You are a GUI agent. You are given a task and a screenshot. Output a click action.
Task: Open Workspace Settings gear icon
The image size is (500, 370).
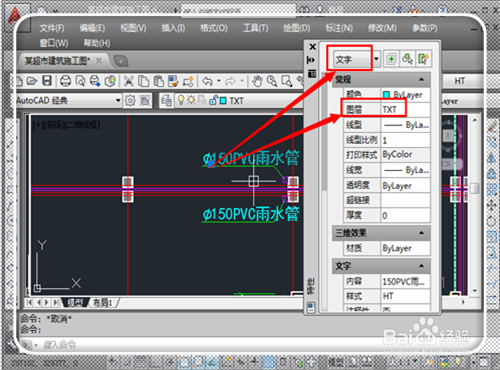[130, 100]
